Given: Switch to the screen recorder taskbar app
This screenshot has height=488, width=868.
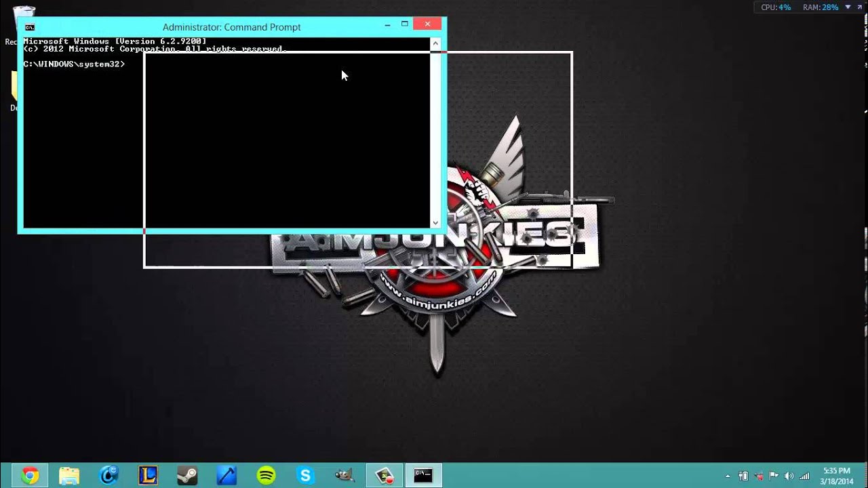Looking at the screenshot, I should pyautogui.click(x=384, y=476).
